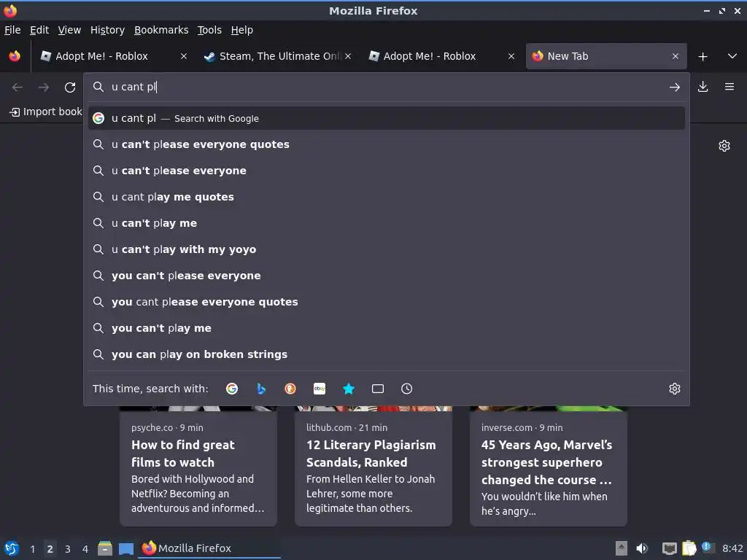747x560 pixels.
Task: Search this time with Bing icon
Action: [261, 389]
